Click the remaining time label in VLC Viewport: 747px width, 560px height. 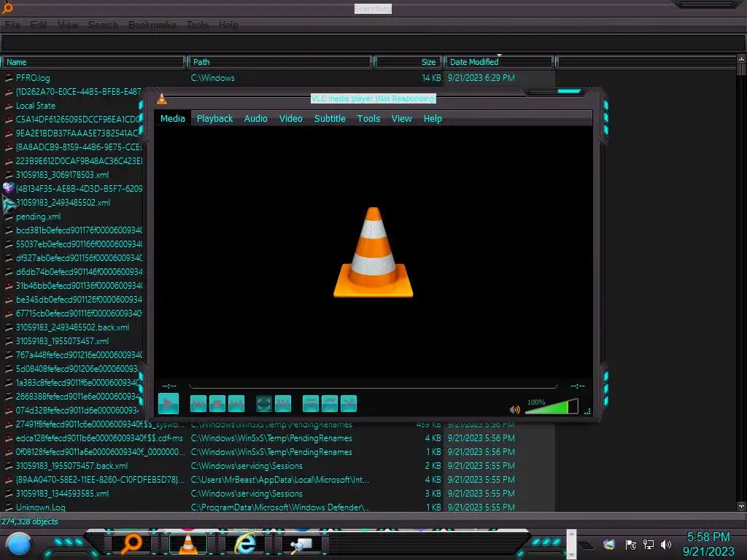click(x=578, y=386)
